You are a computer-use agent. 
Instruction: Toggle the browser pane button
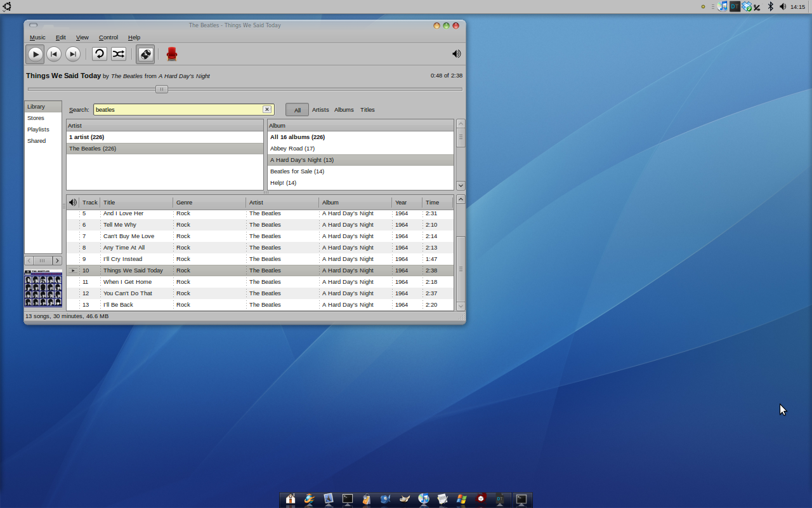point(145,54)
